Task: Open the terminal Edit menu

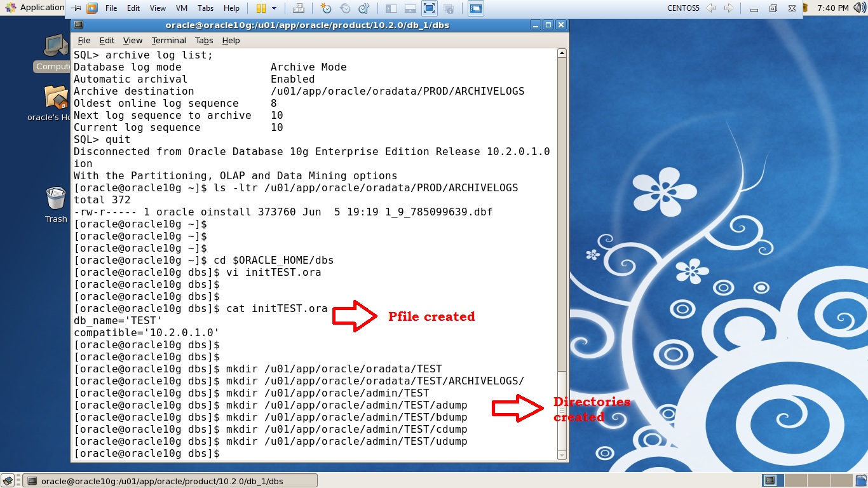Action: coord(107,40)
